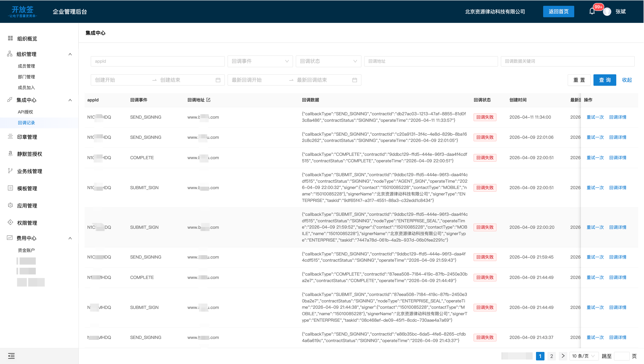Select 成员管理 in sidebar menu
Image resolution: width=644 pixels, height=364 pixels.
tap(26, 66)
